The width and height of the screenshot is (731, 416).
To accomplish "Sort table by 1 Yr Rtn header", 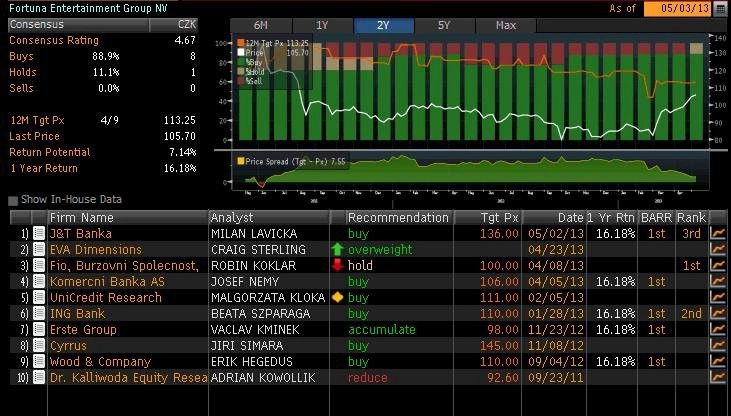I will (611, 217).
